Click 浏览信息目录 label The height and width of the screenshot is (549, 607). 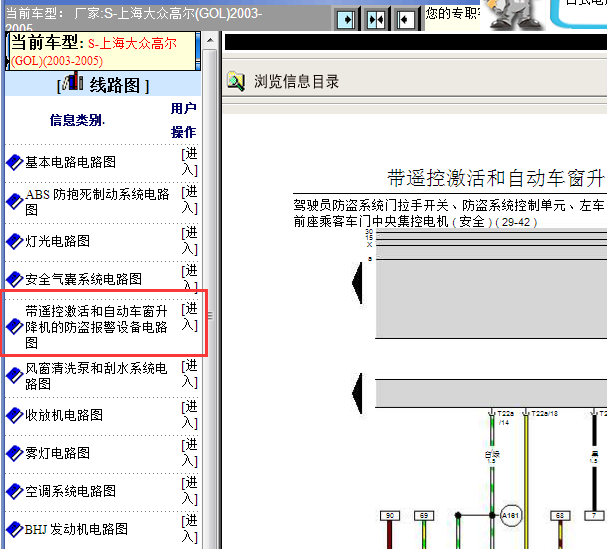pyautogui.click(x=296, y=82)
